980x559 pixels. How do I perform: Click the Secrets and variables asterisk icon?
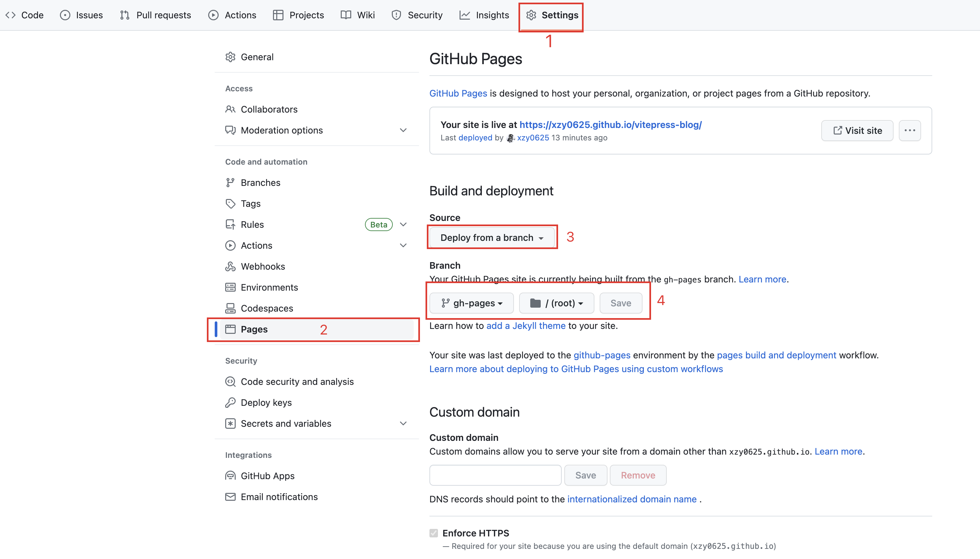[x=230, y=423]
